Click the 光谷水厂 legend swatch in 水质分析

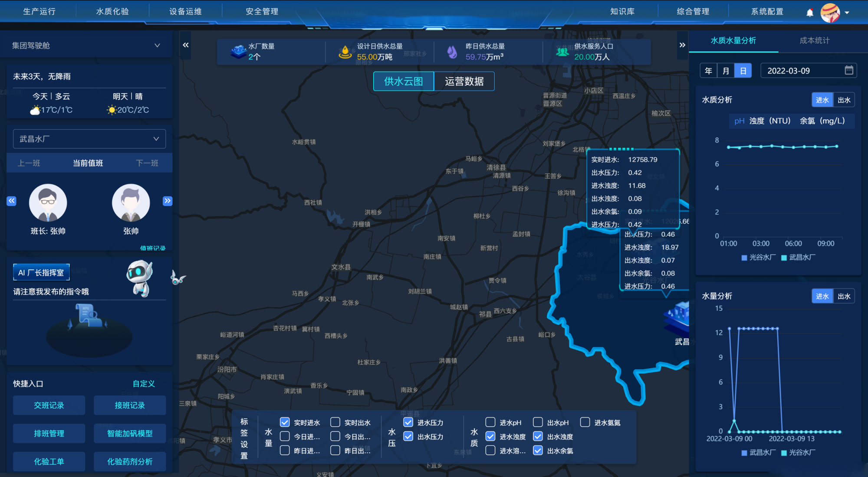coord(744,258)
